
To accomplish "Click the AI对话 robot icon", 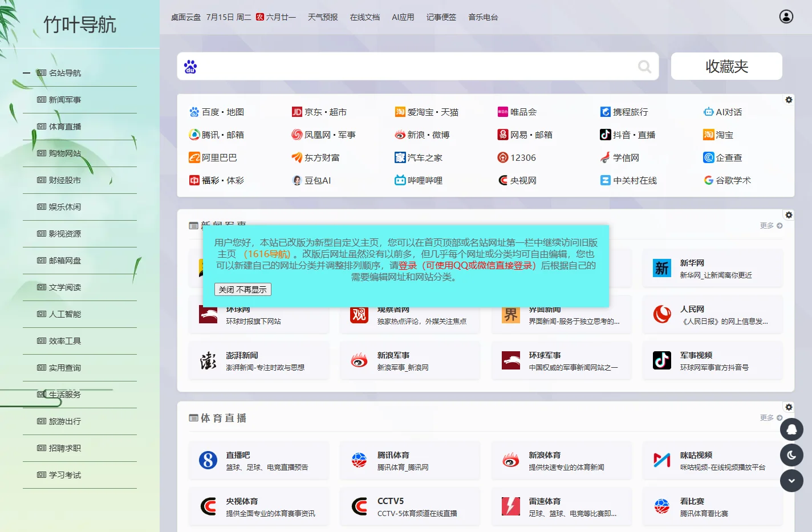I will click(709, 112).
